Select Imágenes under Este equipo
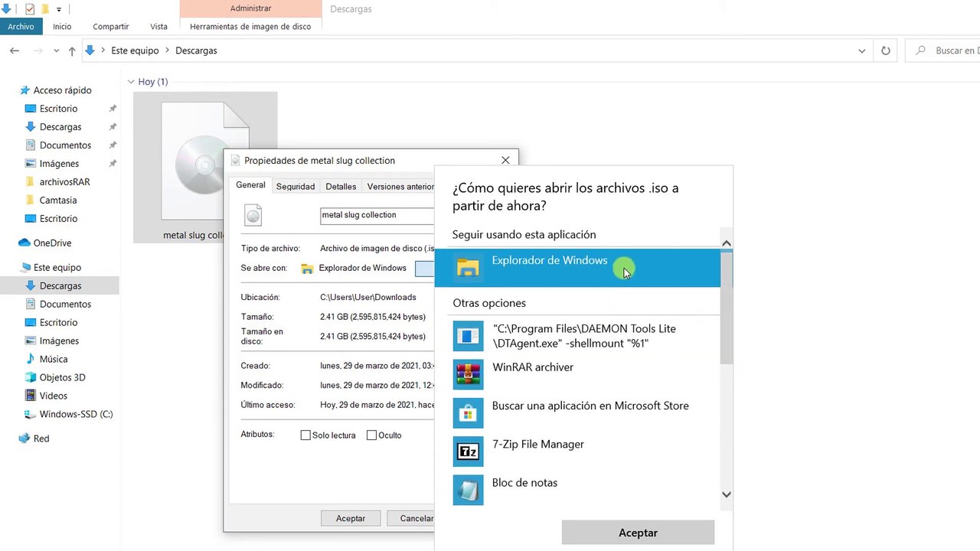980x551 pixels. click(59, 341)
